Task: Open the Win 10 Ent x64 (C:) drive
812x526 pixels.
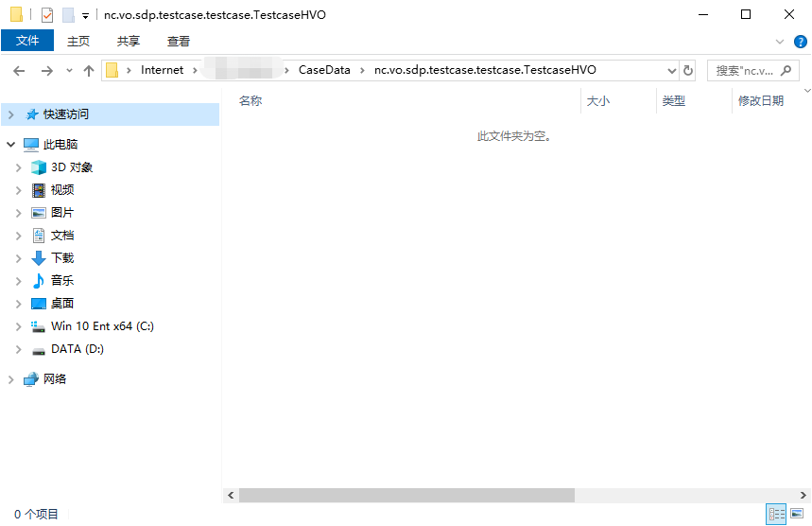Action: pyautogui.click(x=102, y=326)
